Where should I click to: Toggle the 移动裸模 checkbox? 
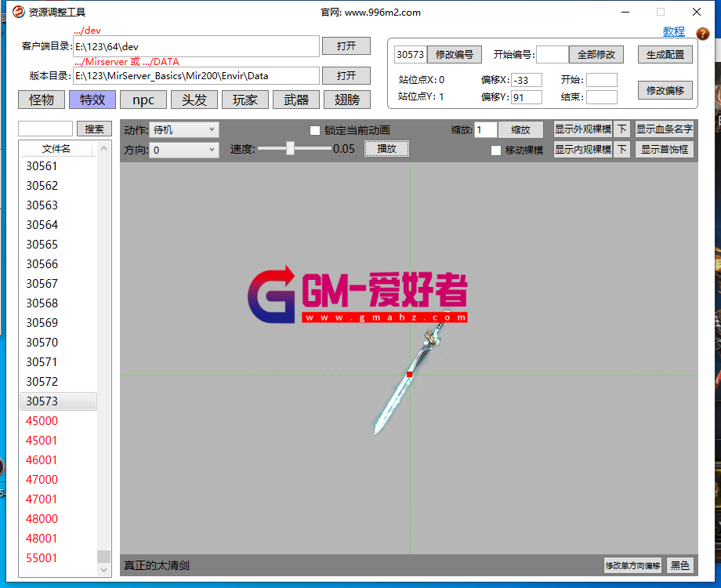tap(495, 151)
